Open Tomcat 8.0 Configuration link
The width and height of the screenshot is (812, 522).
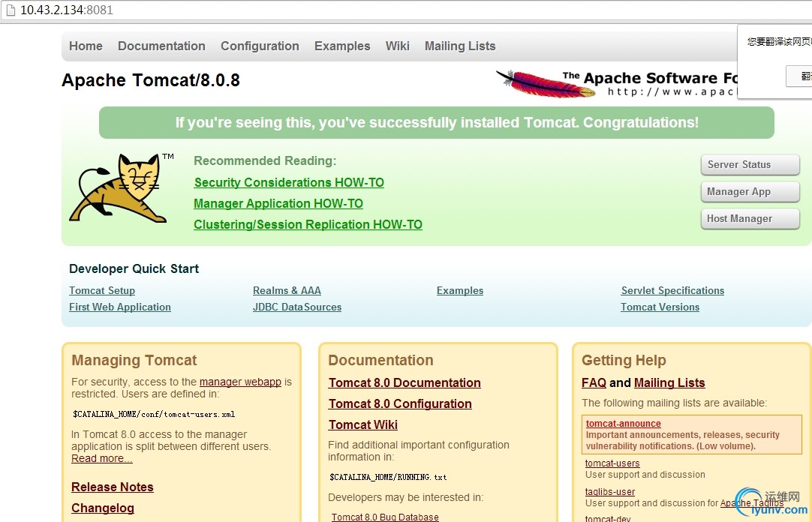[400, 404]
